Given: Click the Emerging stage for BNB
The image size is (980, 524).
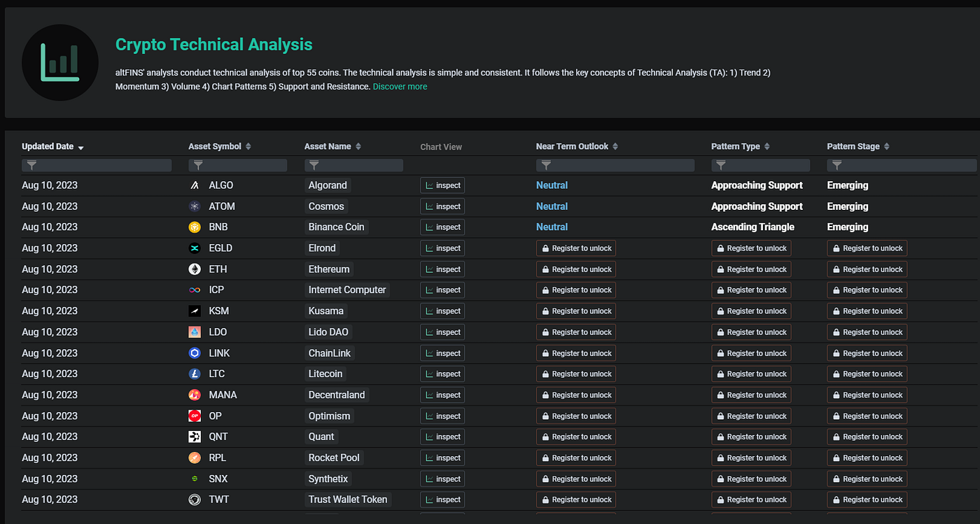Looking at the screenshot, I should (x=848, y=227).
